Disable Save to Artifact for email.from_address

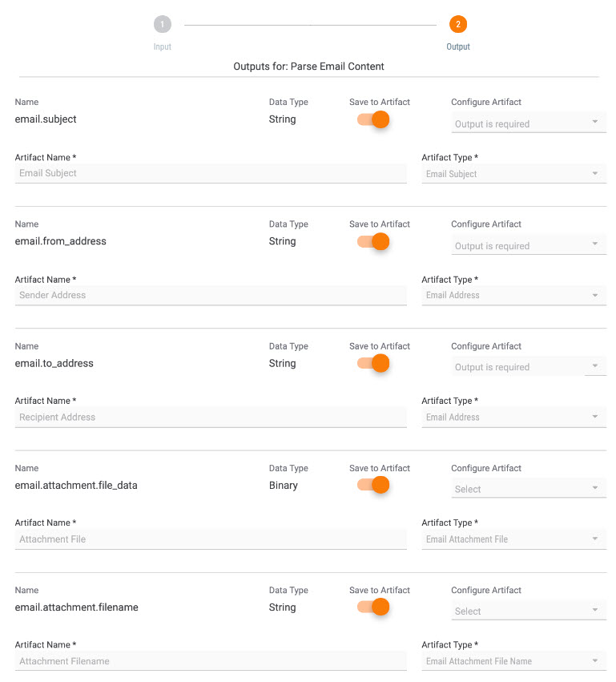373,241
